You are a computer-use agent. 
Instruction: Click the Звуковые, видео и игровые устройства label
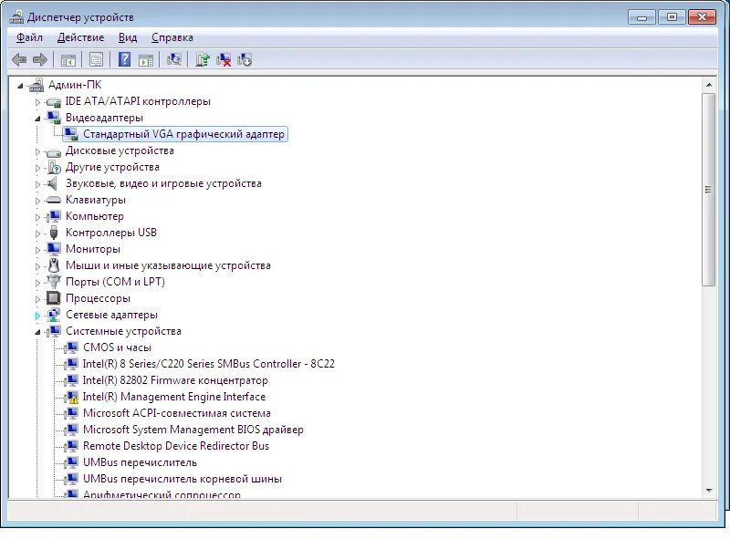point(163,183)
